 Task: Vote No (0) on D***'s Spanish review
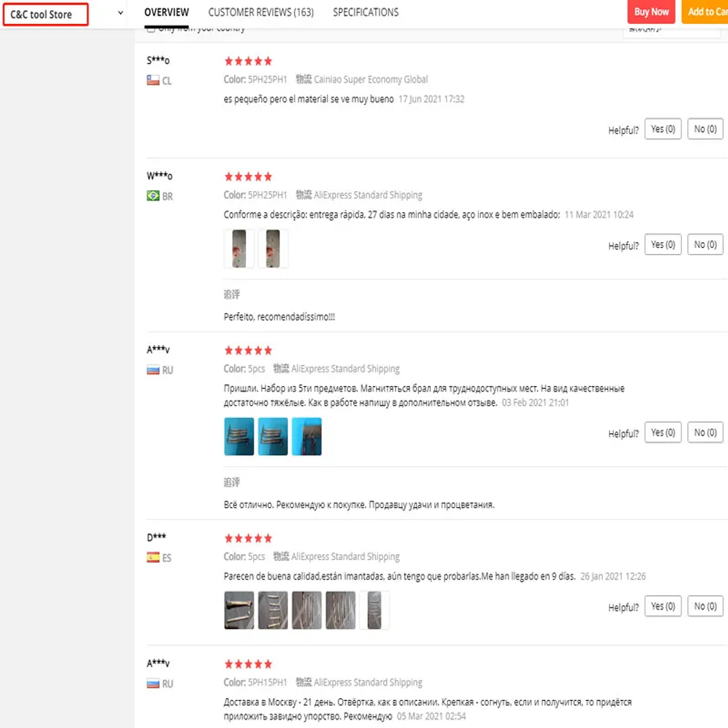[705, 606]
